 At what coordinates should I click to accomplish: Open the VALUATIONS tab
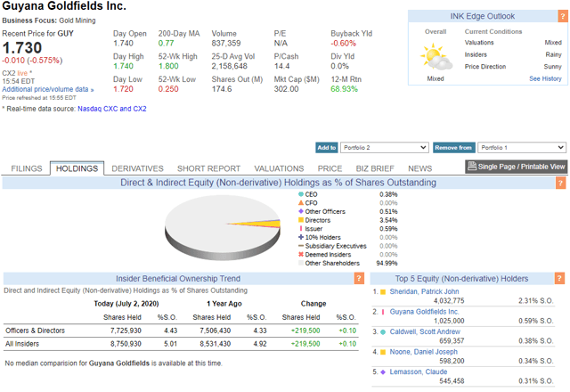[279, 168]
